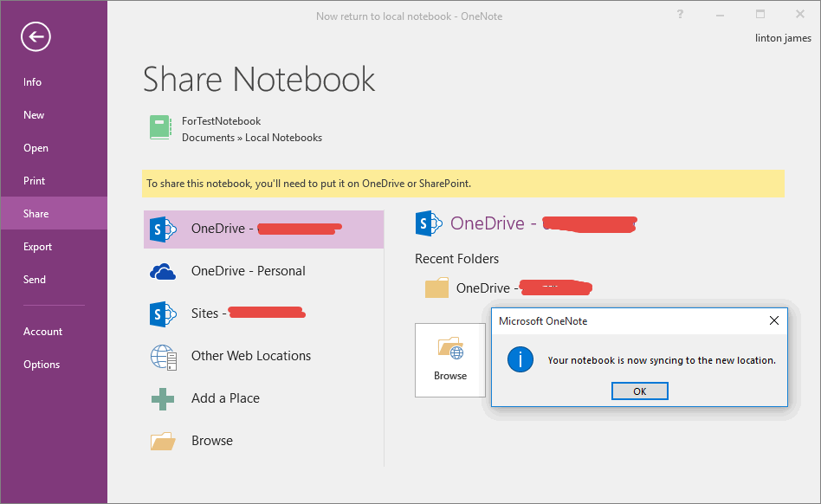The image size is (821, 504).
Task: Maximize the OneNote window
Action: (760, 14)
